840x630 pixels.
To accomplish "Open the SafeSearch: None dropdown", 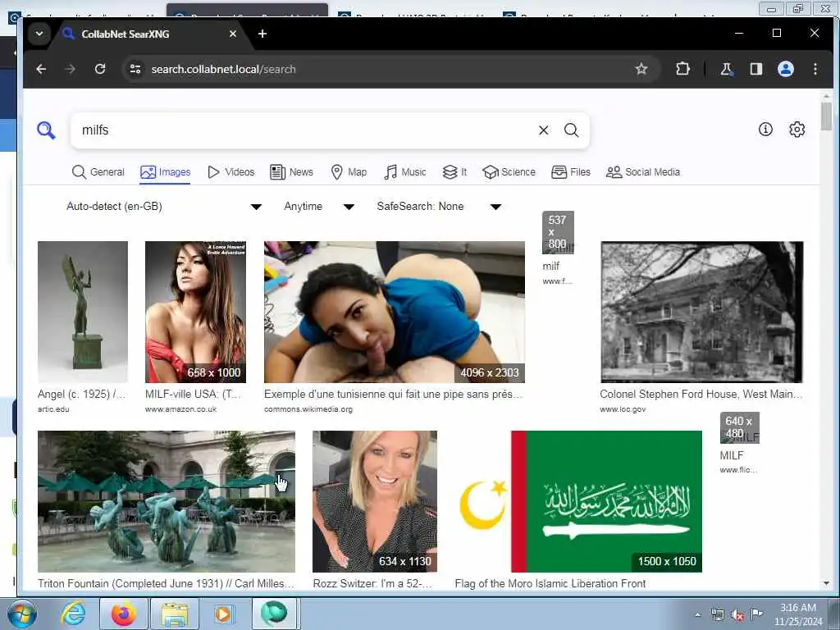I will 439,206.
